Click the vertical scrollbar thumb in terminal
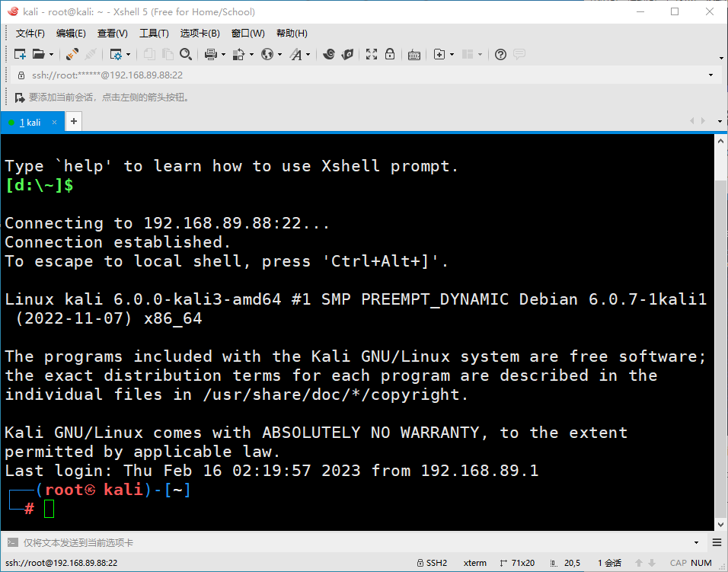Viewport: 728px width, 572px height. point(720,349)
